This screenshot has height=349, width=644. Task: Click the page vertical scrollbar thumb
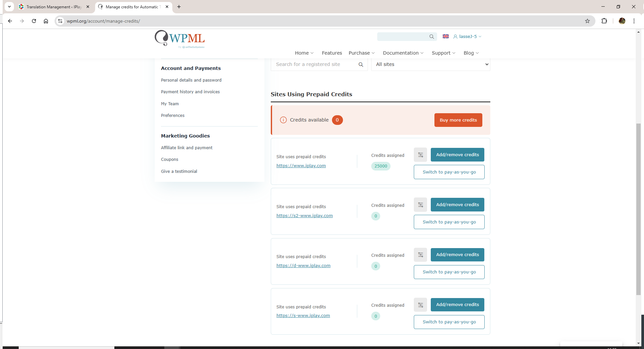638,209
